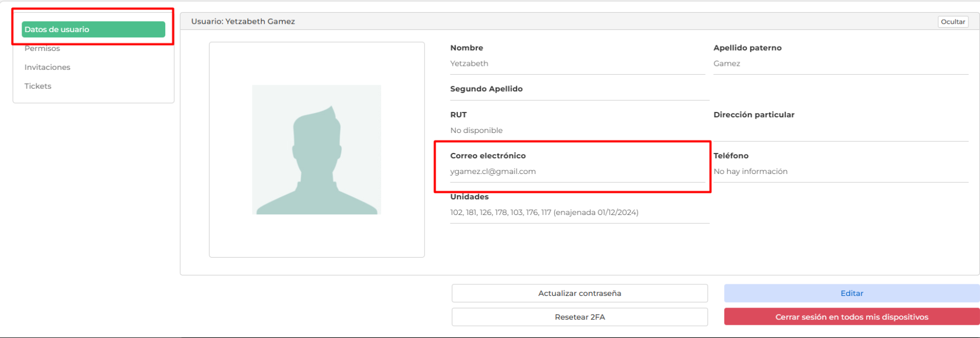
Task: Click the 'Usuario: Yetzabeth Gamez' panel header
Action: pyautogui.click(x=243, y=22)
